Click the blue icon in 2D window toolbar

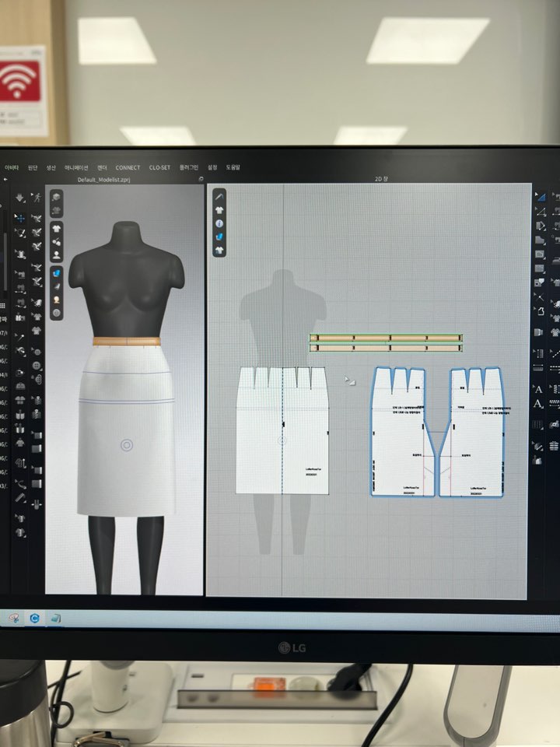[x=219, y=237]
